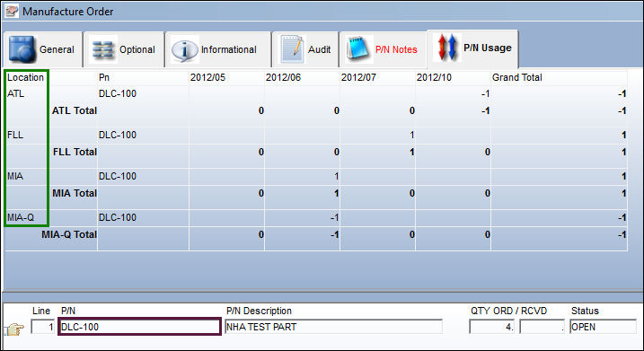Click the ATL Total row label

coord(75,110)
